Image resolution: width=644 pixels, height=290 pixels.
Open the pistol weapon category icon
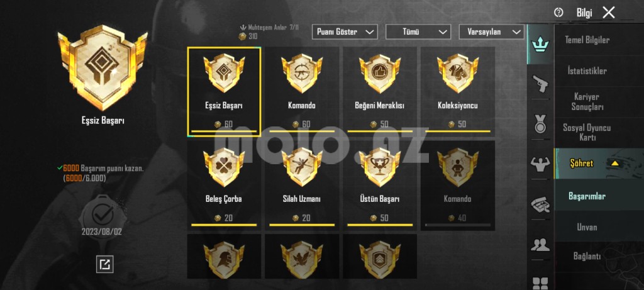click(x=540, y=84)
